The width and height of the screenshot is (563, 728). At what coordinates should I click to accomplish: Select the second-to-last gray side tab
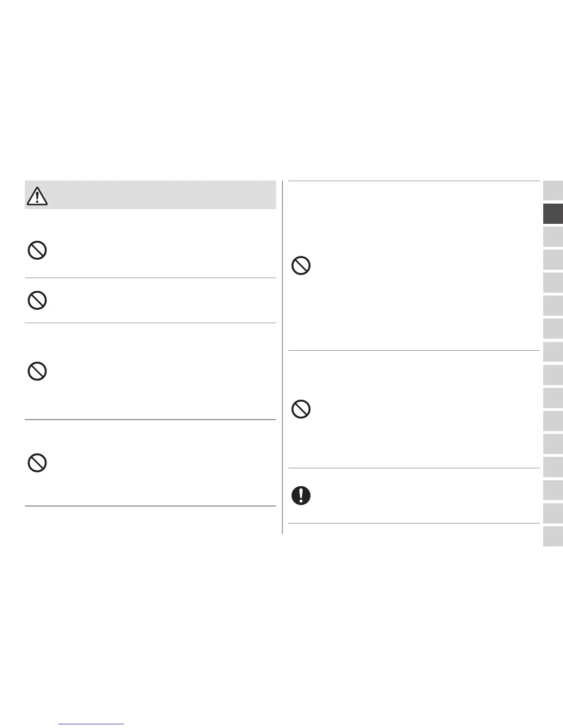[553, 513]
